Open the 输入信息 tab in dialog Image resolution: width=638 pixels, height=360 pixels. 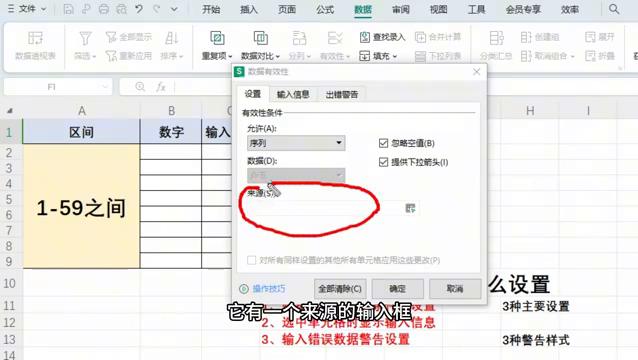[x=293, y=94]
